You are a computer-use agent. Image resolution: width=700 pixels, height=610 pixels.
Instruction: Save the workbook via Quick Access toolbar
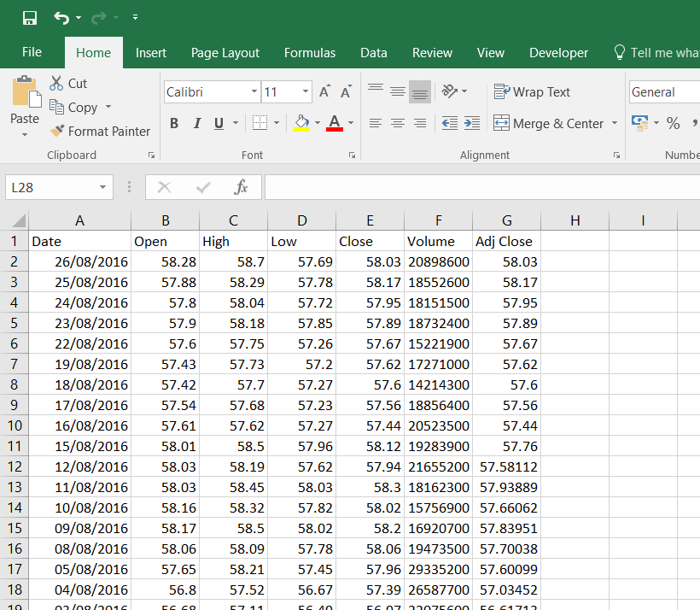tap(28, 16)
